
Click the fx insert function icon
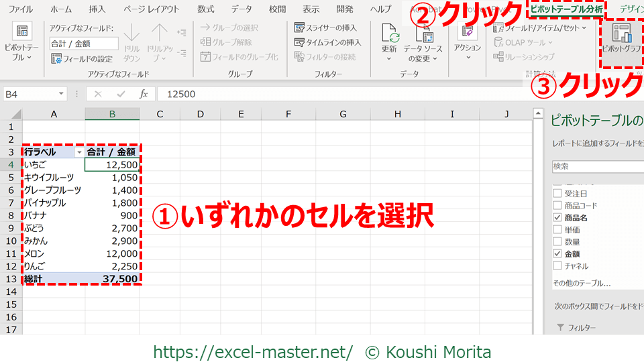(x=144, y=95)
